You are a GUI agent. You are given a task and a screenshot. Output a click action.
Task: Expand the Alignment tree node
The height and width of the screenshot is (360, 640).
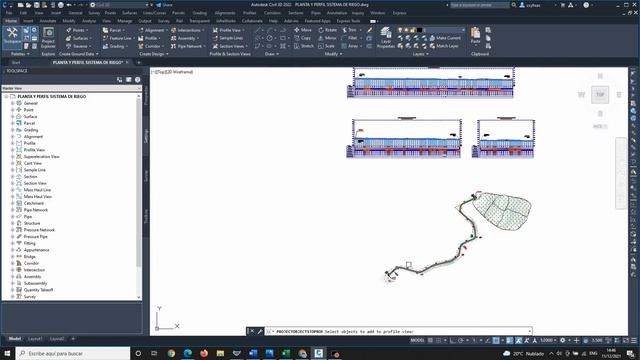coord(13,136)
